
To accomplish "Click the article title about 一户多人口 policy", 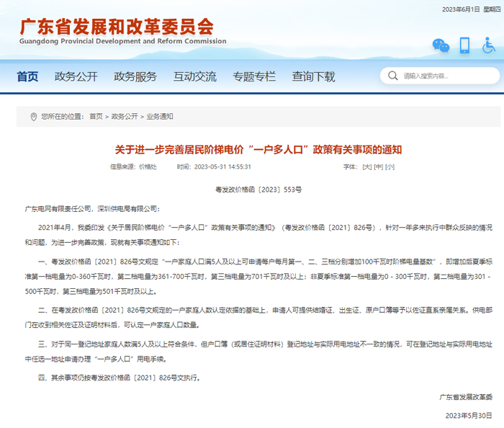I will tap(258, 150).
